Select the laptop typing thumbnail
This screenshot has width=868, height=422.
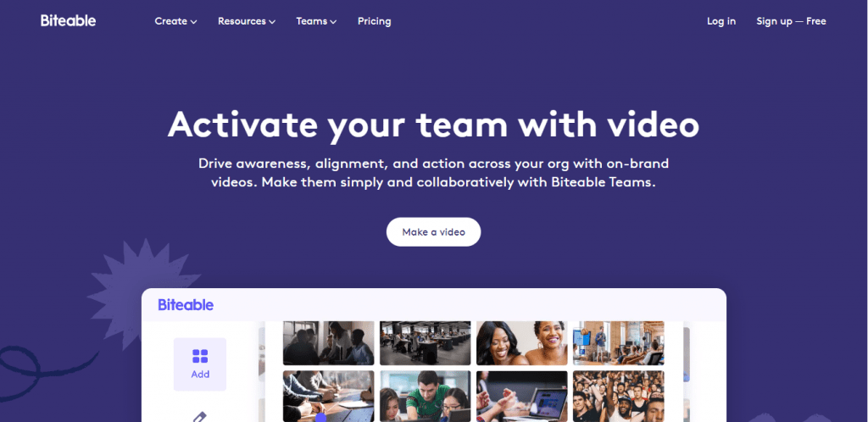pyautogui.click(x=521, y=396)
